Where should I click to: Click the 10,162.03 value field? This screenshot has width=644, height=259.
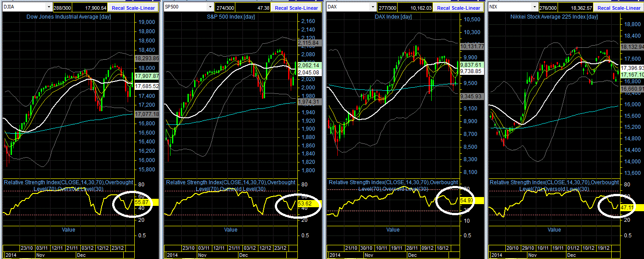tap(414, 8)
